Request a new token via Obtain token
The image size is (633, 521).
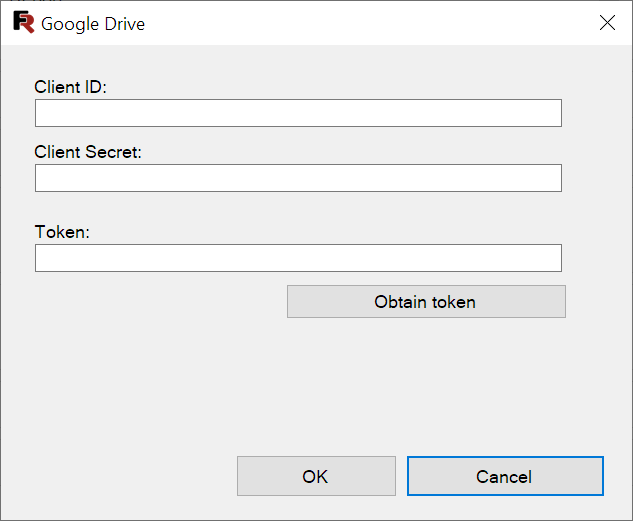pos(426,301)
